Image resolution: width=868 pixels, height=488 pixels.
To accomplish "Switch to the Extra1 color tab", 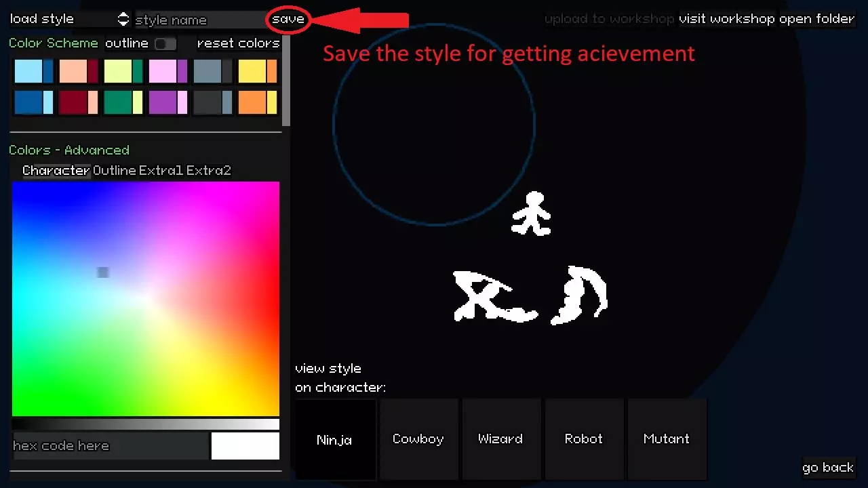I will 161,171.
